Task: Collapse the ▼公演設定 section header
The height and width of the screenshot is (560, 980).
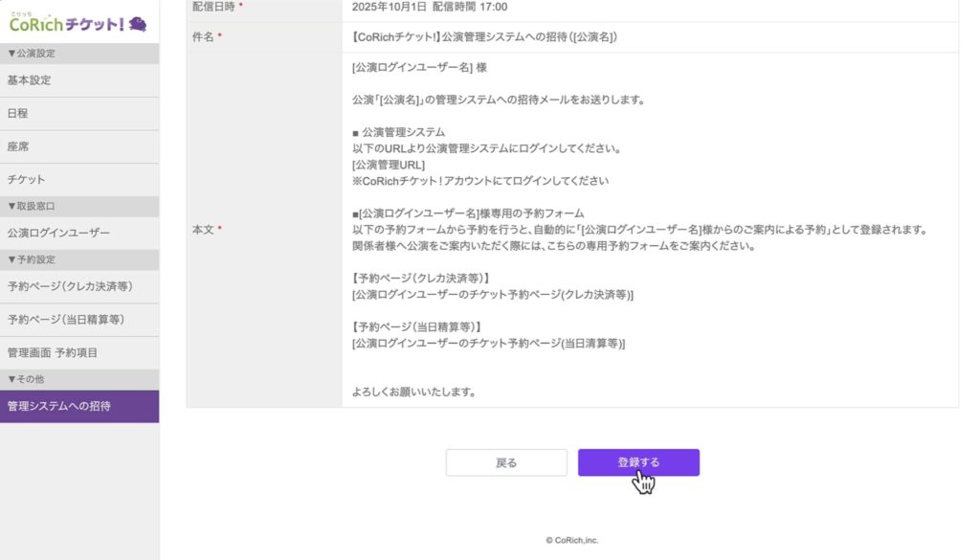Action: [31, 54]
